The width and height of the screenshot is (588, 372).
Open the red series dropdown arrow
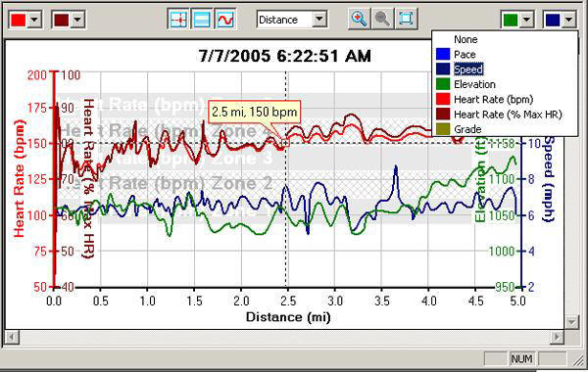pos(34,20)
